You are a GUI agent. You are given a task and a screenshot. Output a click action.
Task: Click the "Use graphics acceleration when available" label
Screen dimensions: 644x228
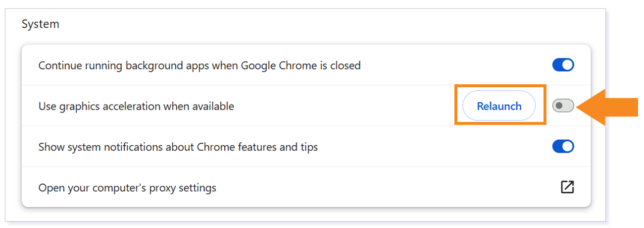pyautogui.click(x=136, y=106)
